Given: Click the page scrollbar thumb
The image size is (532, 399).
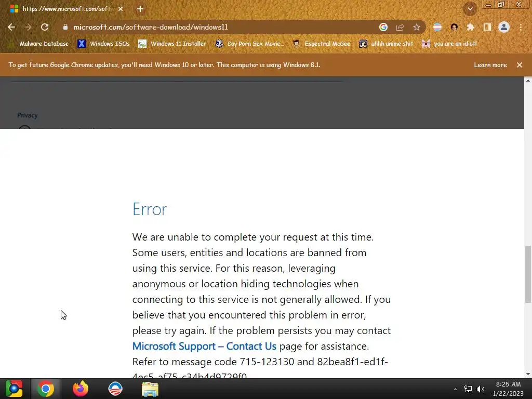Looking at the screenshot, I should tap(528, 274).
